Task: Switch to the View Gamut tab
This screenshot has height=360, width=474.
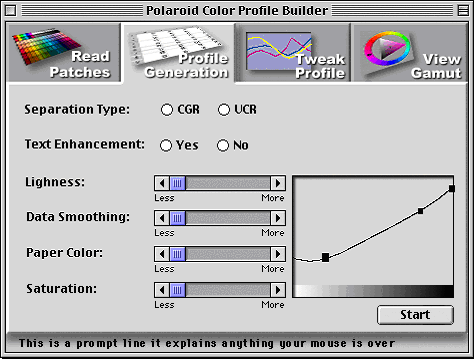Action: click(410, 53)
